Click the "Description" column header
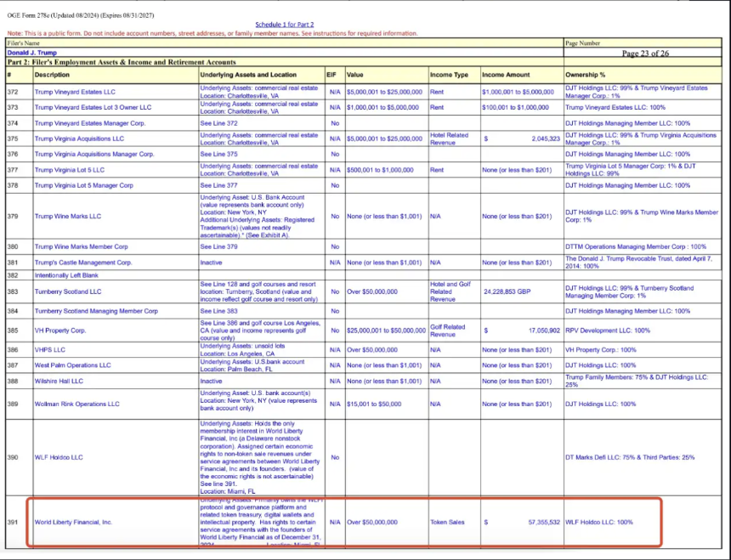This screenshot has height=560, width=731. tap(52, 75)
